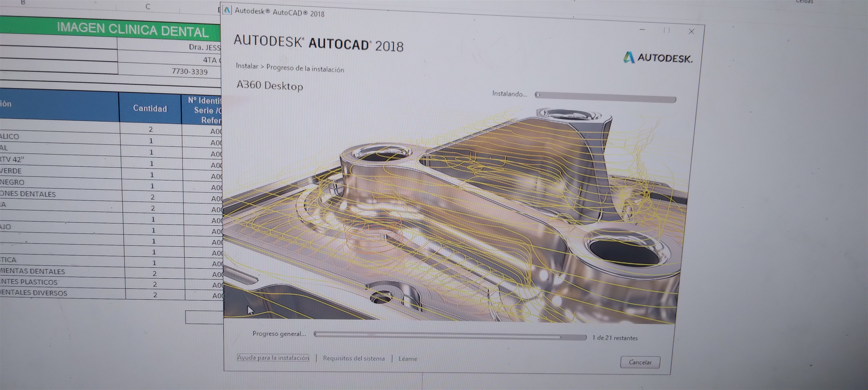Maximize the AutoCAD 2018 installer window
868x390 pixels.
(666, 31)
